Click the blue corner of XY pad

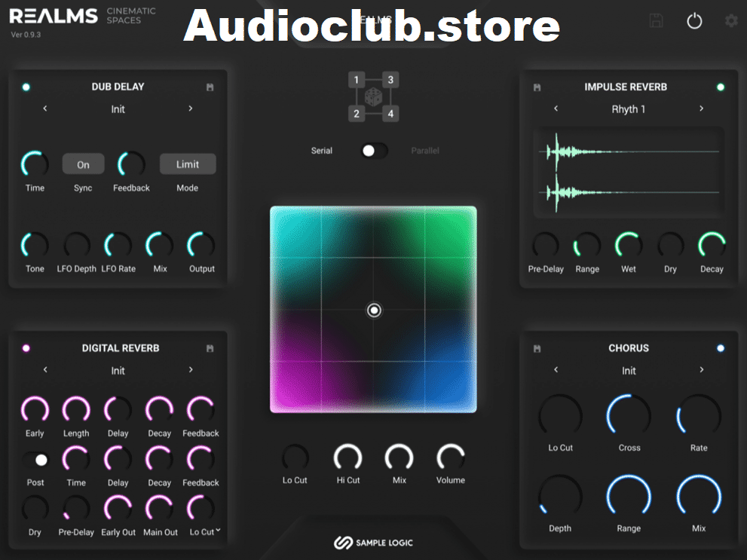(450, 388)
